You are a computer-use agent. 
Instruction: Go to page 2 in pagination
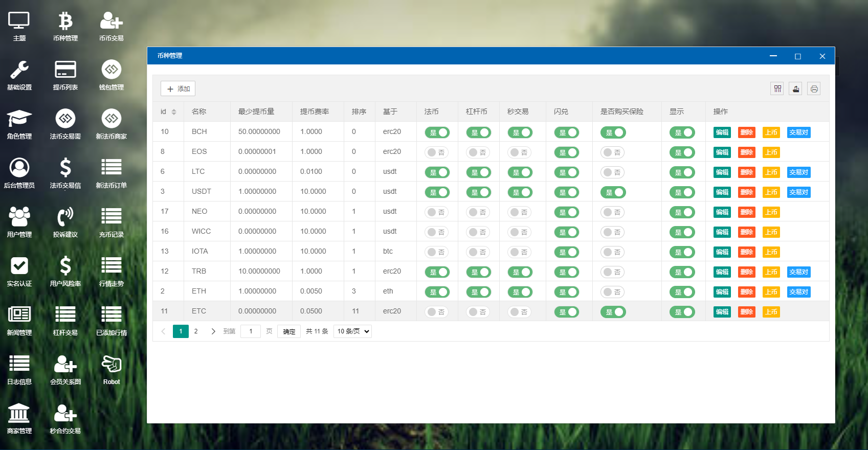(x=196, y=331)
